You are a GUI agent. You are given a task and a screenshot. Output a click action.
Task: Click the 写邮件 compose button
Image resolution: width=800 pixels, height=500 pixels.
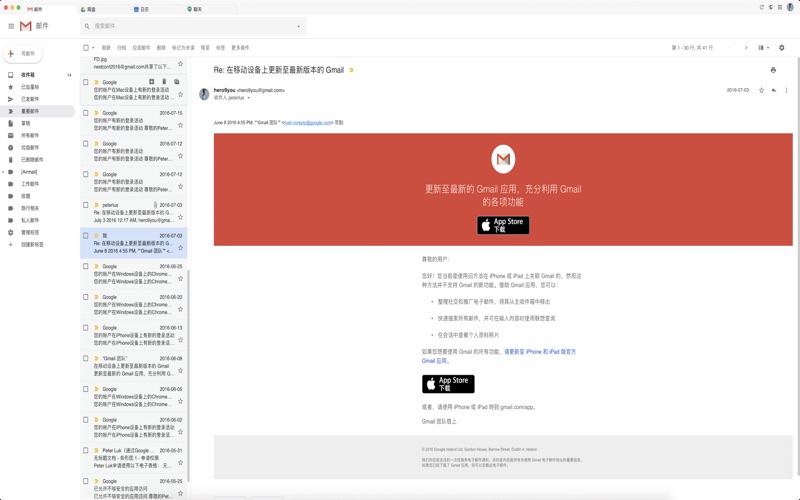coord(23,54)
